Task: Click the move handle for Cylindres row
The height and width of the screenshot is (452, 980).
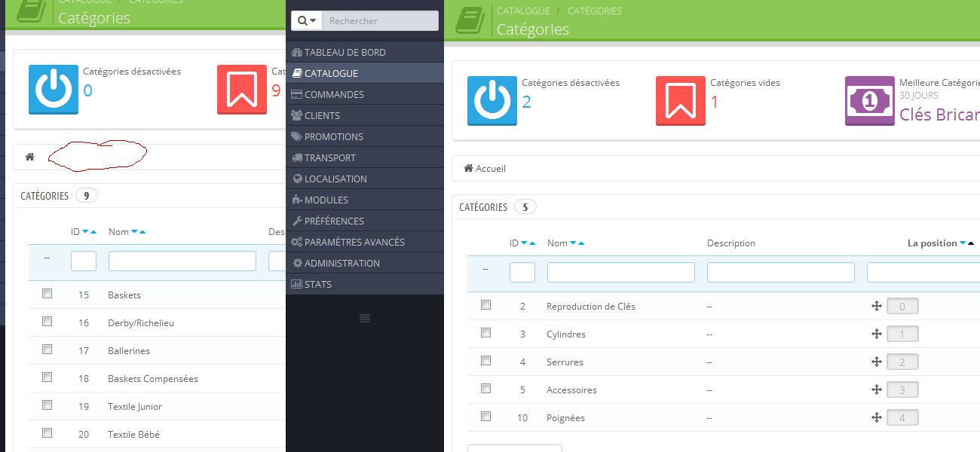Action: pos(877,334)
